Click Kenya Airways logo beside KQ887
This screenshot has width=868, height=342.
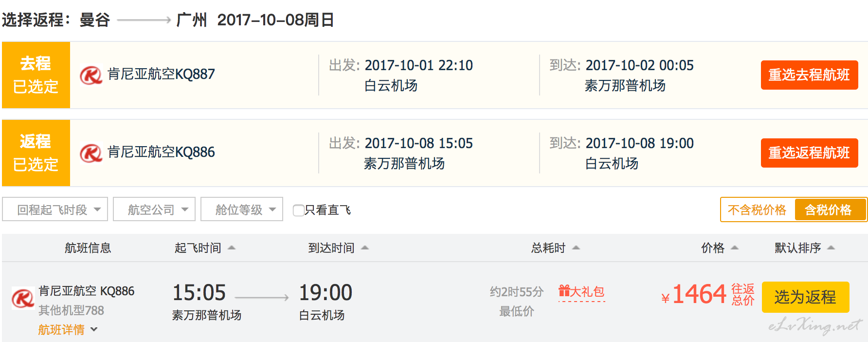[x=91, y=75]
